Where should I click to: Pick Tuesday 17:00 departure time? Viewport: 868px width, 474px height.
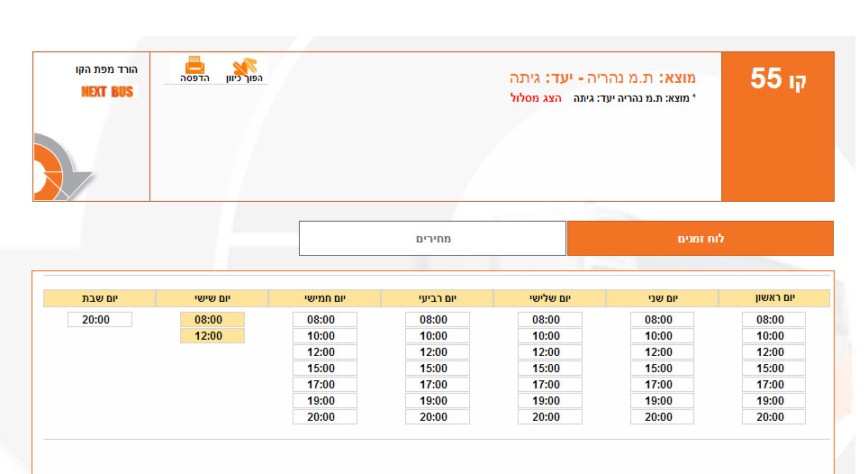[x=549, y=385]
